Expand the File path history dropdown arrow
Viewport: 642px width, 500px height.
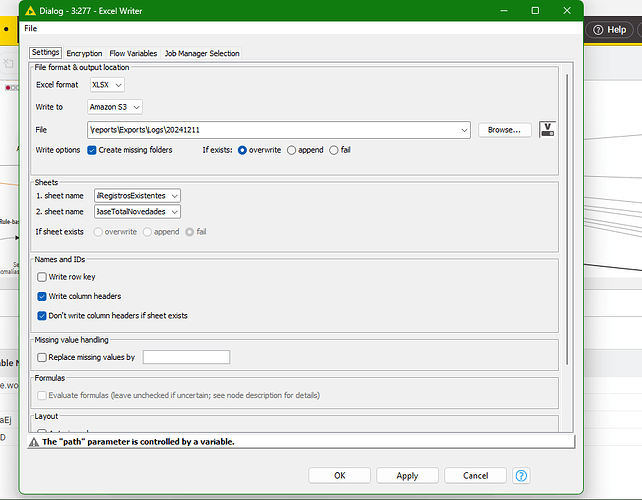point(464,130)
